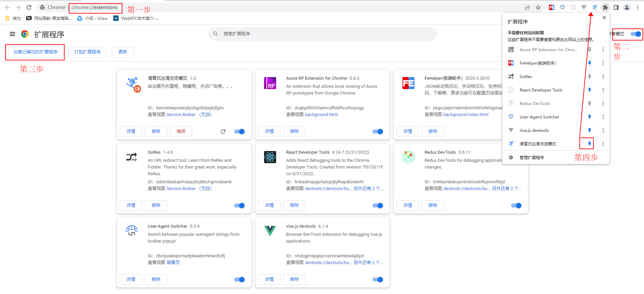The height and width of the screenshot is (294, 644).
Task: Open FeHelper icon in browser toolbar
Action: [x=552, y=7]
